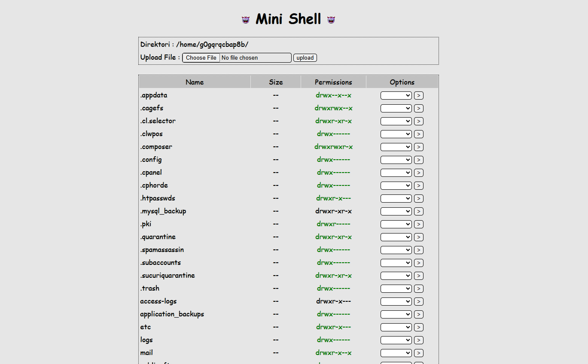Open the .sucuriquarantine folder link
The image size is (588, 364).
pyautogui.click(x=168, y=276)
